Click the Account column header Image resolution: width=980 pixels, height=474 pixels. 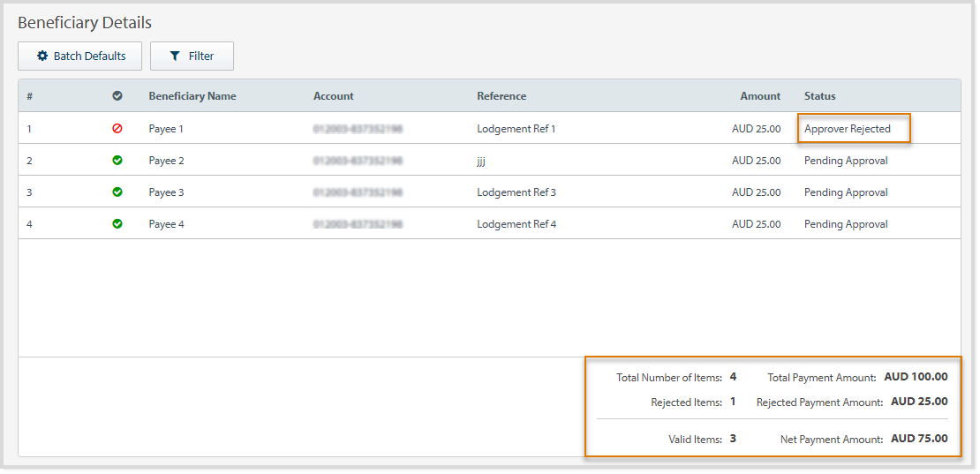point(334,96)
